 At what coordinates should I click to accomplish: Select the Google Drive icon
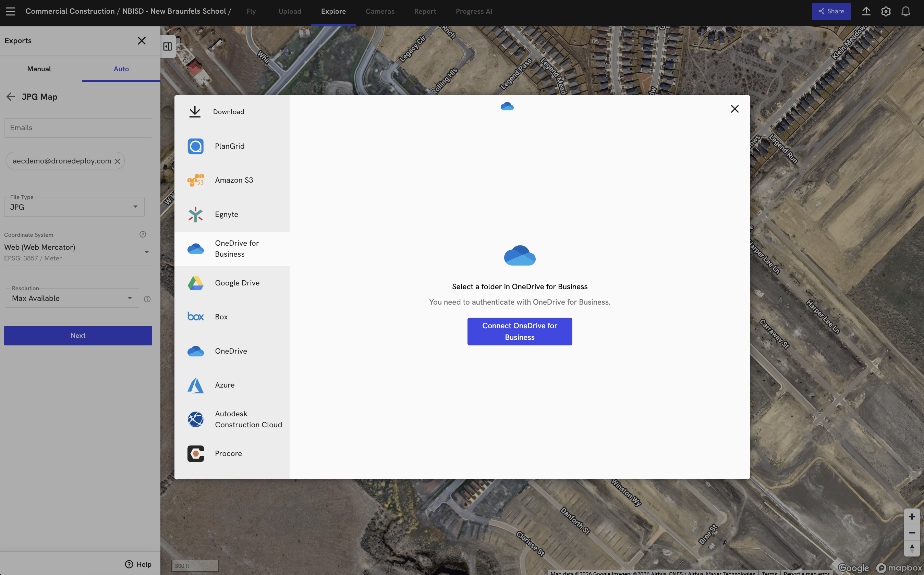point(195,283)
